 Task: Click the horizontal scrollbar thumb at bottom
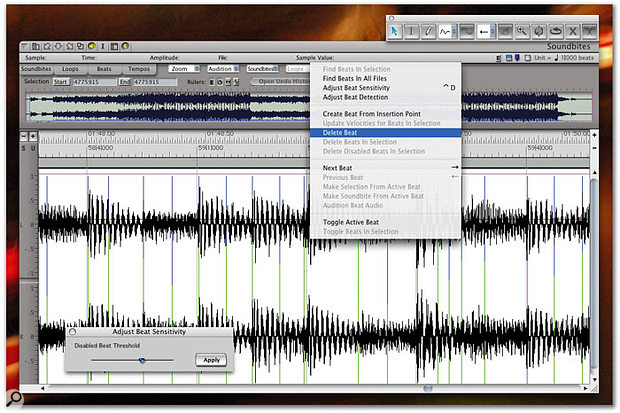point(427,389)
